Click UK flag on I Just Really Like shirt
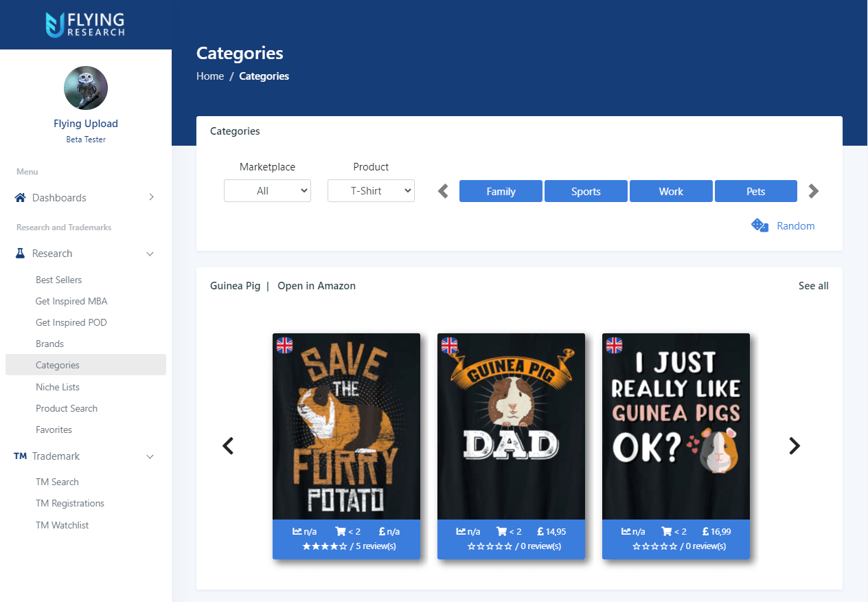This screenshot has height=602, width=868. click(x=614, y=345)
